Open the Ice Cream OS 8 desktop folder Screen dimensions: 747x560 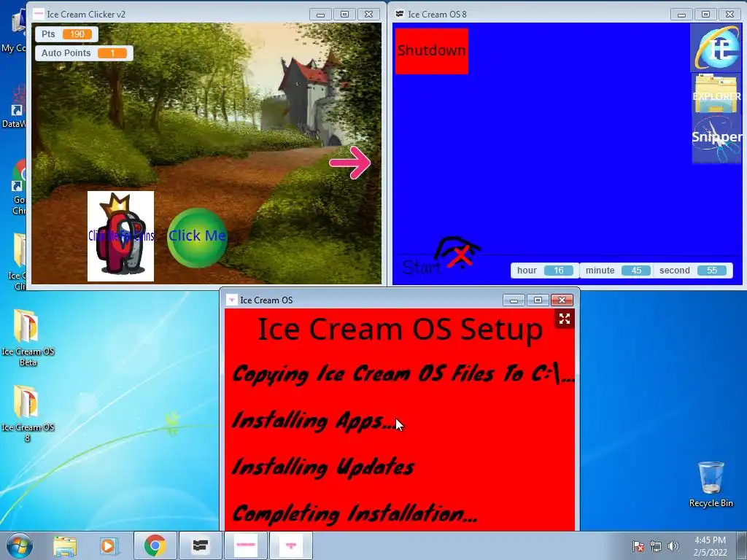tap(28, 414)
